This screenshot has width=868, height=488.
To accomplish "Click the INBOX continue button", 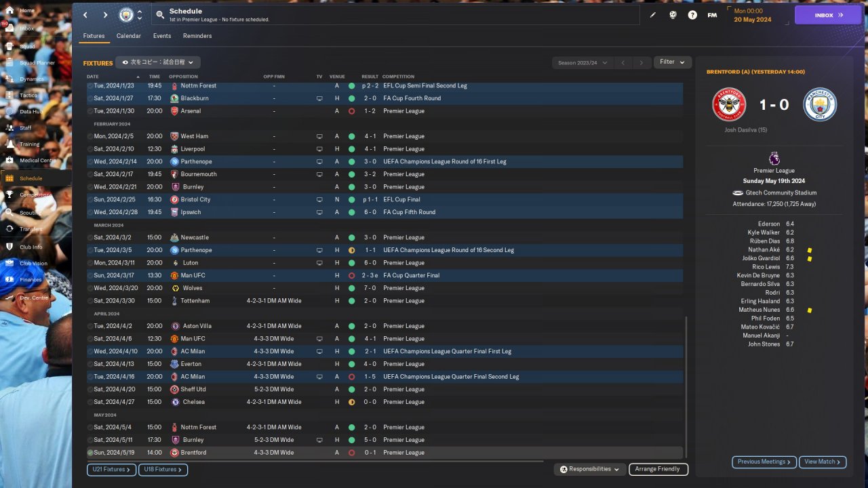I will click(x=828, y=15).
